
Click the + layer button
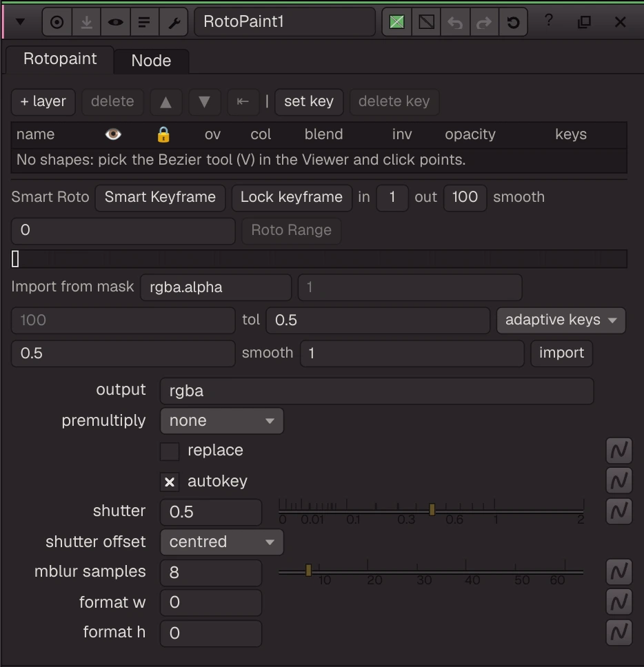(43, 102)
